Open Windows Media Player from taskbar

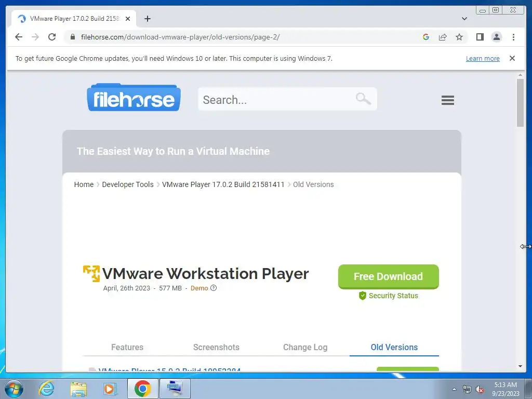click(x=110, y=389)
